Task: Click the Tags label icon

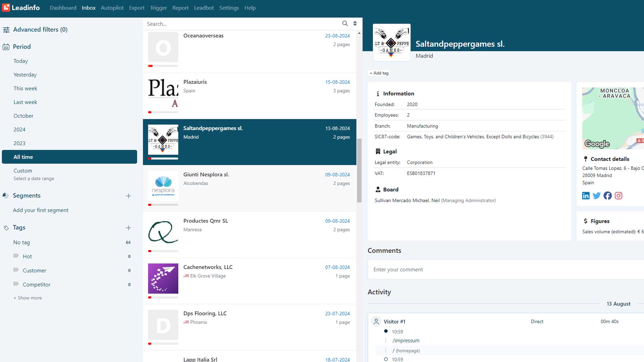Action: point(6,228)
